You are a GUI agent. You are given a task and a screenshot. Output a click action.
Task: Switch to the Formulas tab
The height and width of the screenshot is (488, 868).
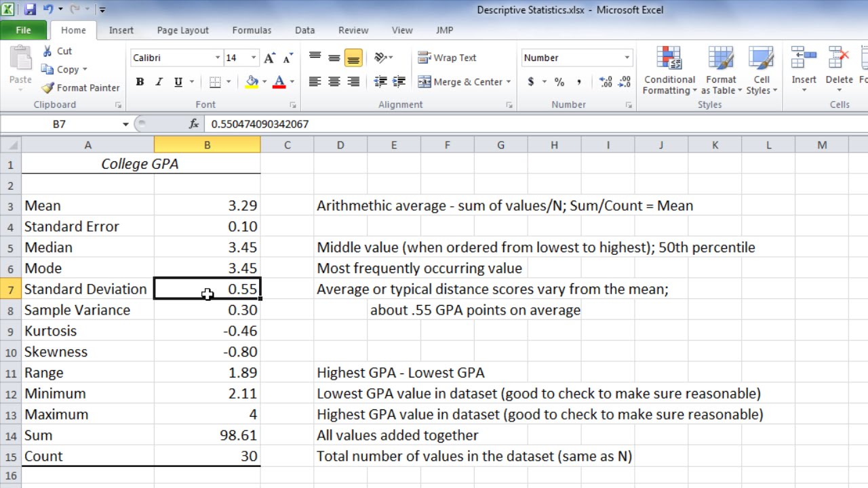click(x=252, y=30)
